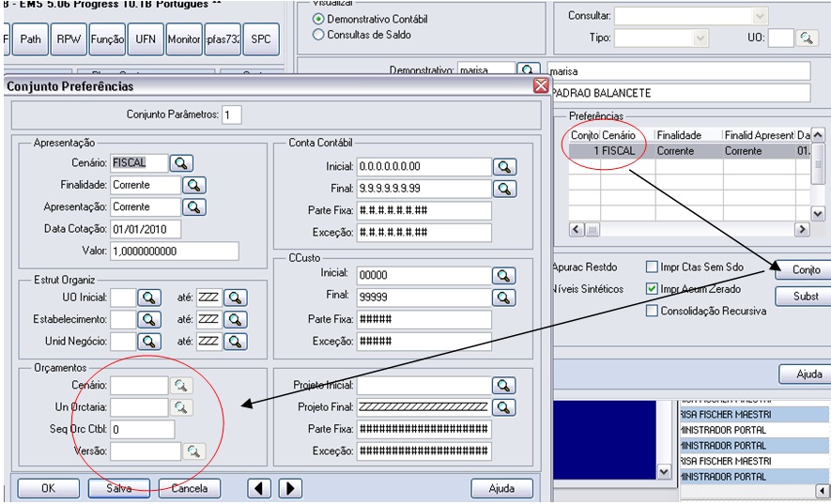This screenshot has width=831, height=504.
Task: Go to previous parameter set arrow
Action: (x=259, y=488)
